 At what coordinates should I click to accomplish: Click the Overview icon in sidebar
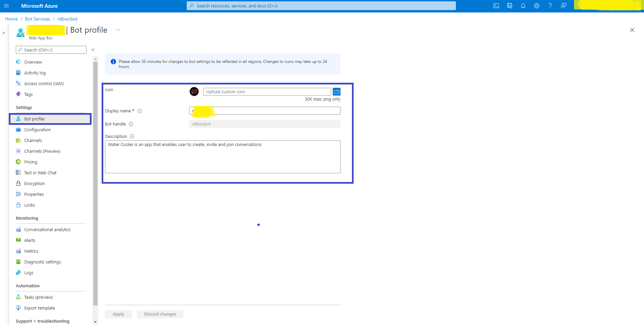tap(19, 62)
